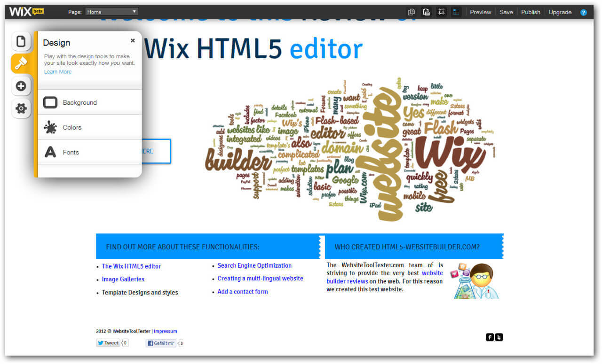Viewport: 602px width, 364px height.
Task: Select the word cloud image
Action: coord(350,149)
